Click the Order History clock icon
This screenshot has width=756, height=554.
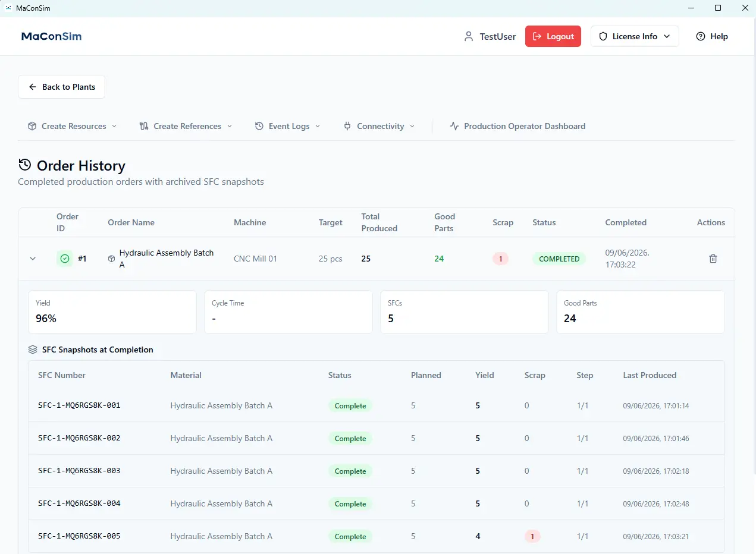[24, 165]
